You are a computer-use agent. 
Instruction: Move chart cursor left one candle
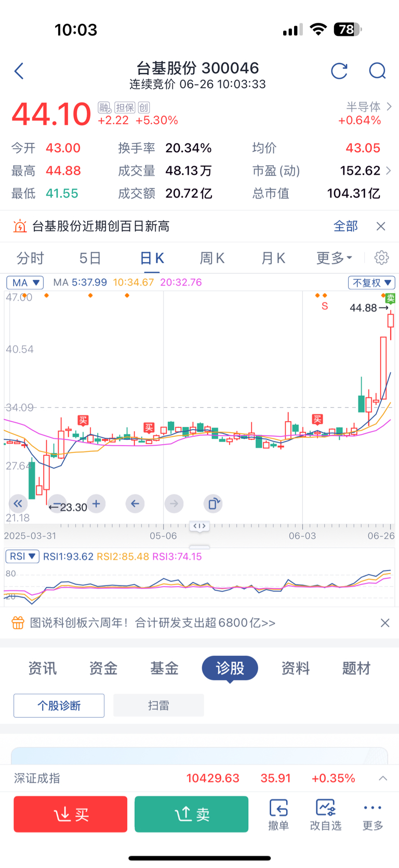[135, 503]
